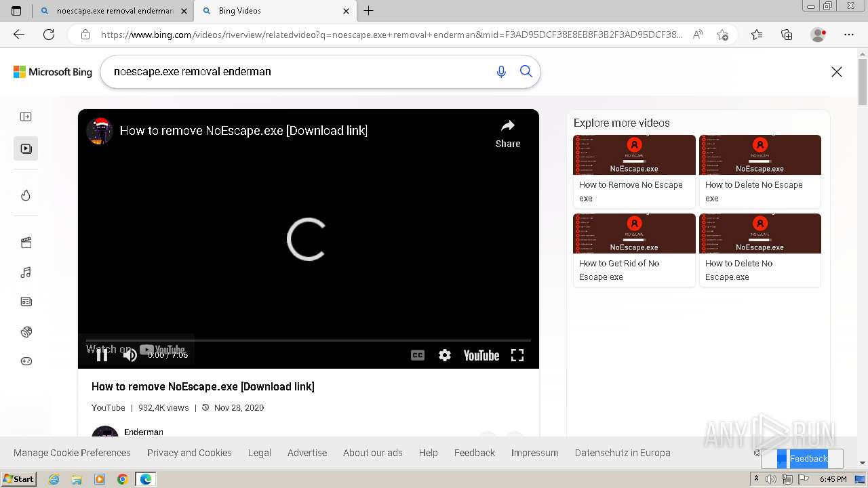
Task: Mute the video volume speaker
Action: pos(130,354)
